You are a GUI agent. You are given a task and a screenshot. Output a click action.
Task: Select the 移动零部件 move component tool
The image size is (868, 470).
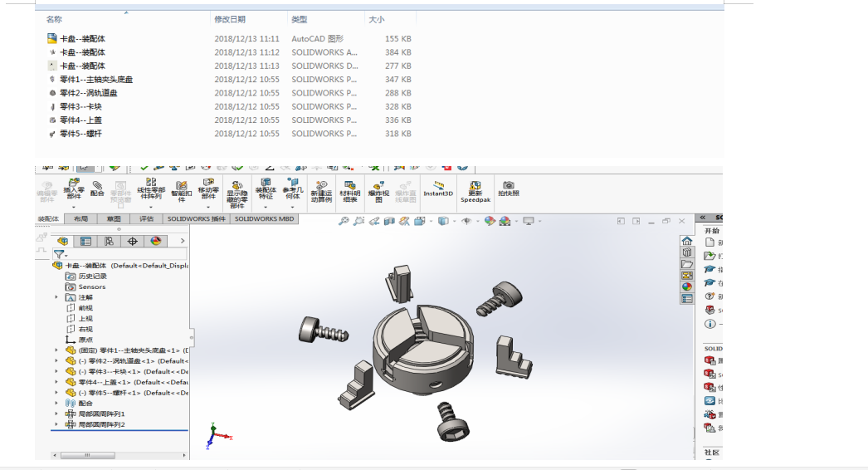tap(208, 189)
